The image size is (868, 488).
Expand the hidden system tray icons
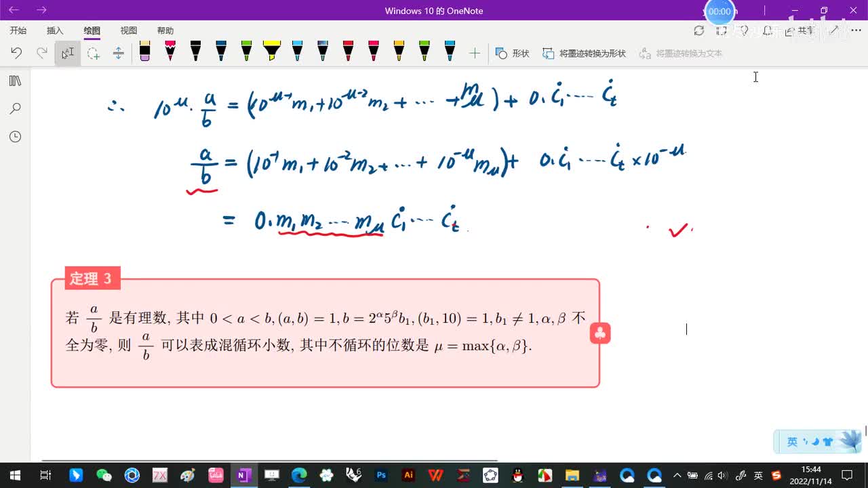click(x=677, y=475)
